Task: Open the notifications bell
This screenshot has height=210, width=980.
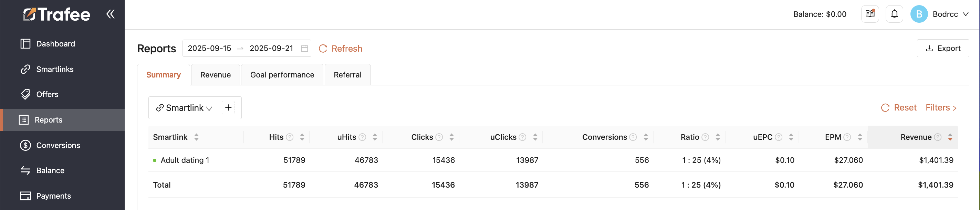Action: tap(894, 14)
